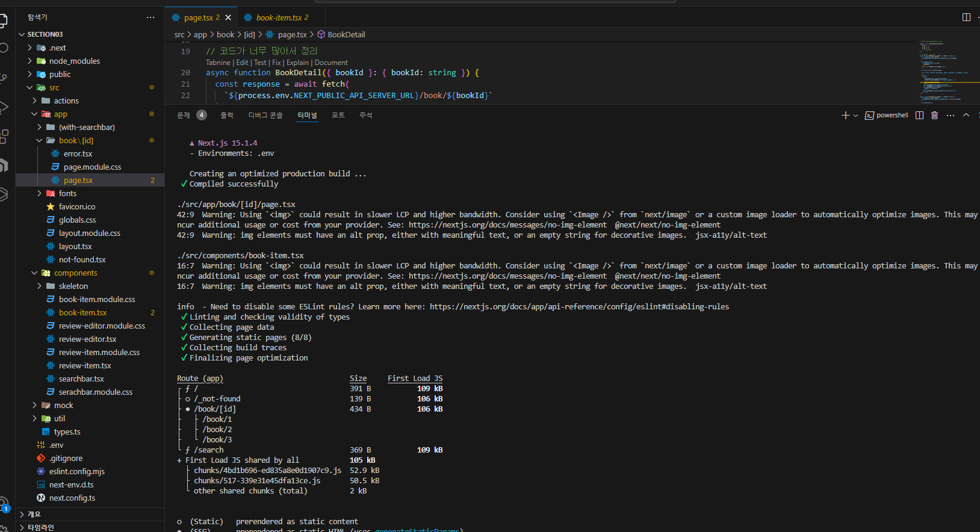Image resolution: width=980 pixels, height=532 pixels.
Task: Open the new terminal launch profile dropdown
Action: point(855,115)
